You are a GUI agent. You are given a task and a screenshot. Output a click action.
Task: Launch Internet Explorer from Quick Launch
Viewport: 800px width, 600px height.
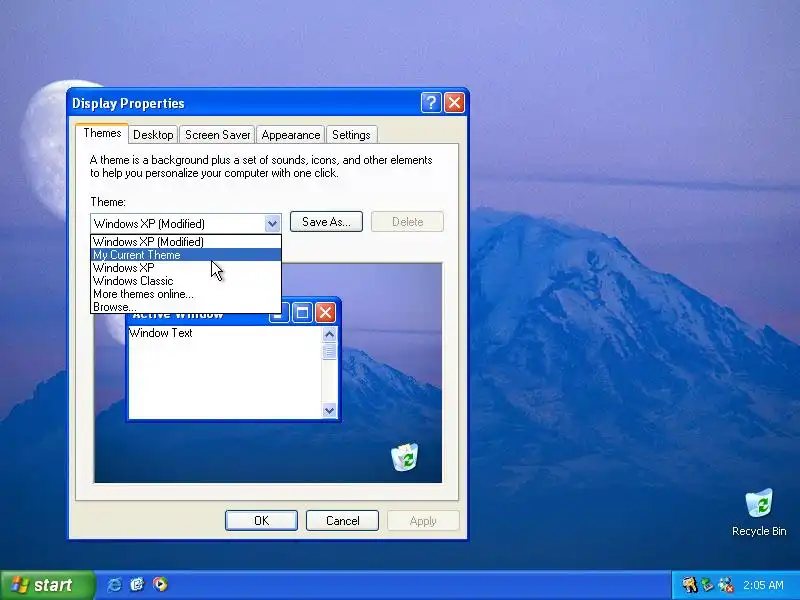click(x=114, y=585)
